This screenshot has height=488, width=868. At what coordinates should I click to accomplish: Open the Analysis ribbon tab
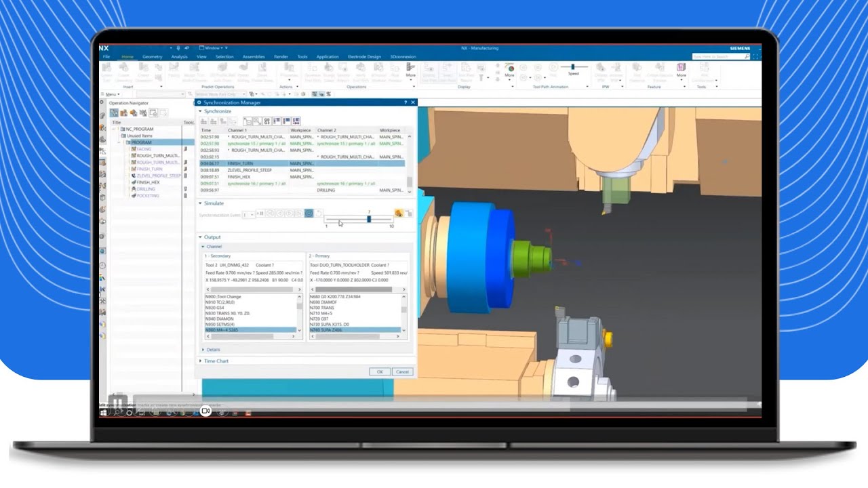(x=179, y=57)
